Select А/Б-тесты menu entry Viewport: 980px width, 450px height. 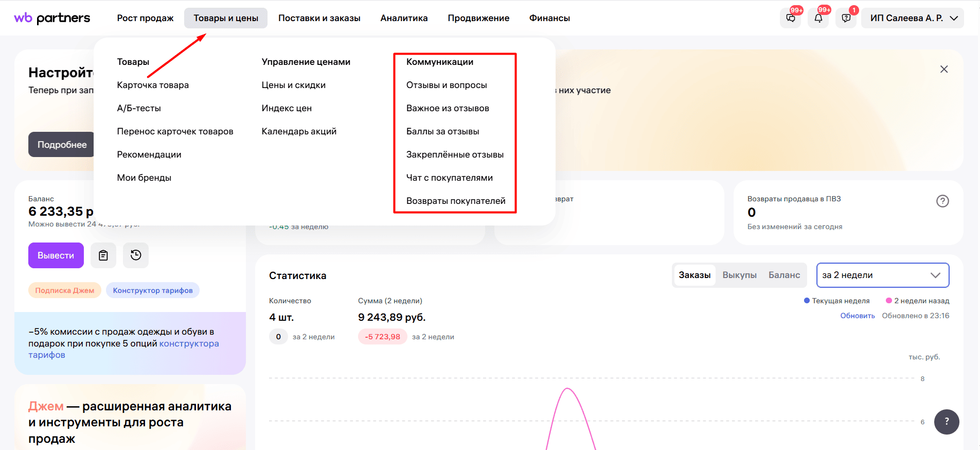(x=139, y=108)
